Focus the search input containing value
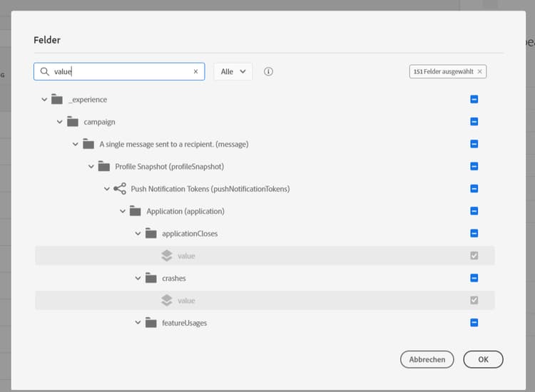The height and width of the screenshot is (392, 535). click(x=121, y=72)
